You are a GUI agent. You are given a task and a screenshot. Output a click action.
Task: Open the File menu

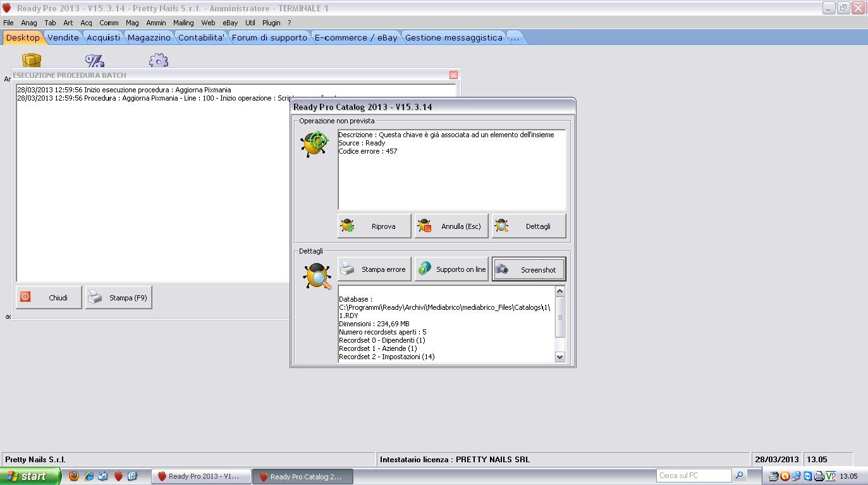tap(8, 23)
